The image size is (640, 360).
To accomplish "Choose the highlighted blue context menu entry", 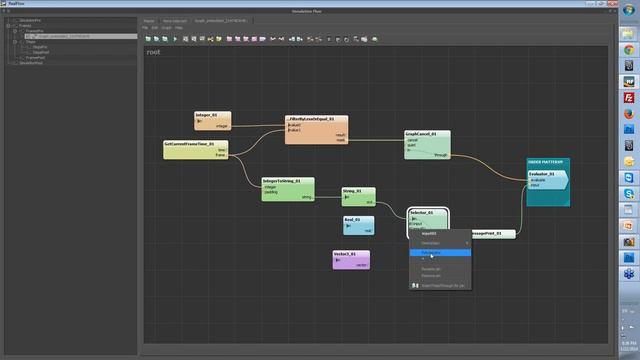I will coord(440,253).
